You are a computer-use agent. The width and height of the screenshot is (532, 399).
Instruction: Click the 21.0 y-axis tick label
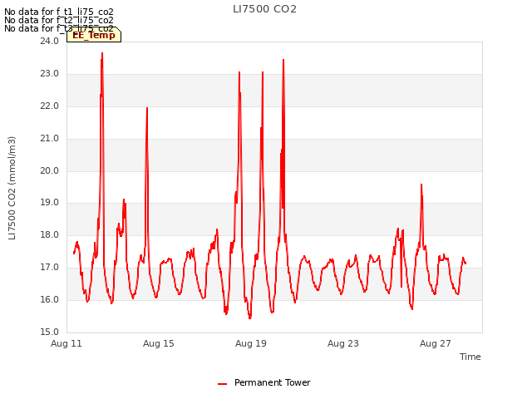[50, 139]
